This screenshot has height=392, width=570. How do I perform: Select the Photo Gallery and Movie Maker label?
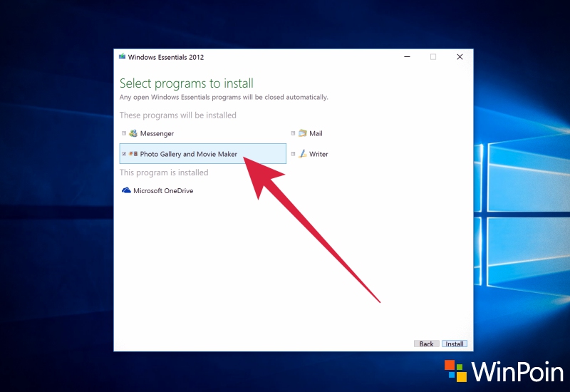pyautogui.click(x=188, y=154)
